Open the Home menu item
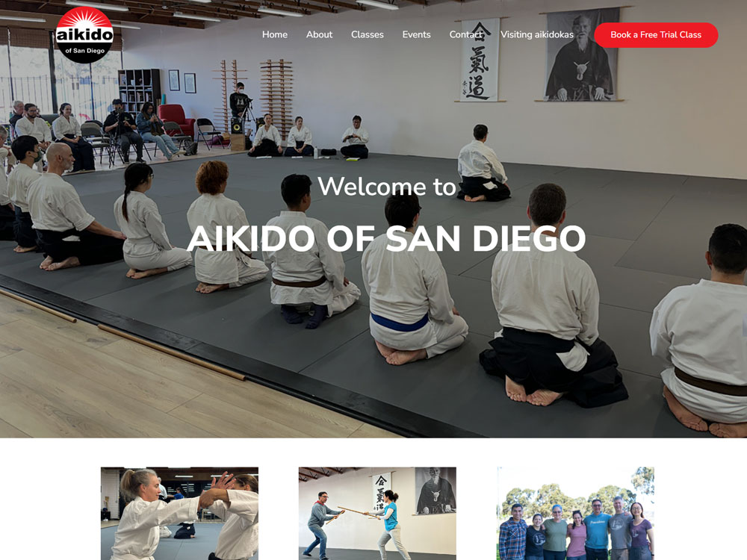Screen dimensions: 747x560 (275, 35)
